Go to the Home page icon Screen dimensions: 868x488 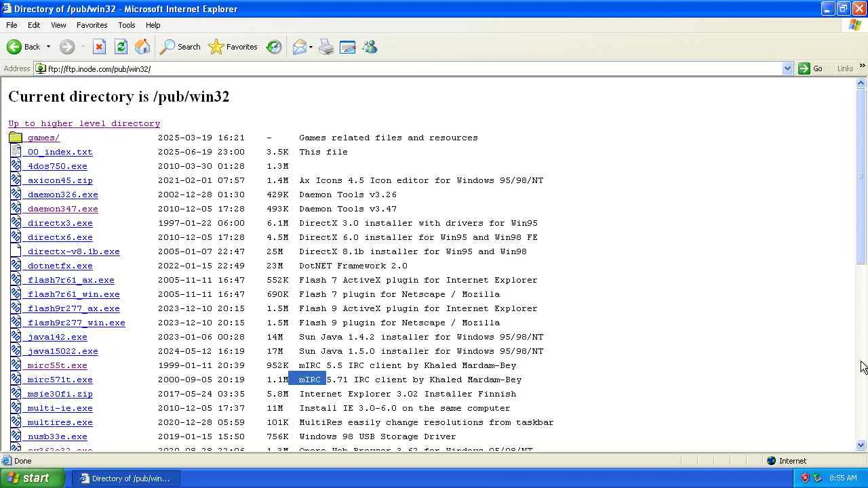tap(142, 47)
